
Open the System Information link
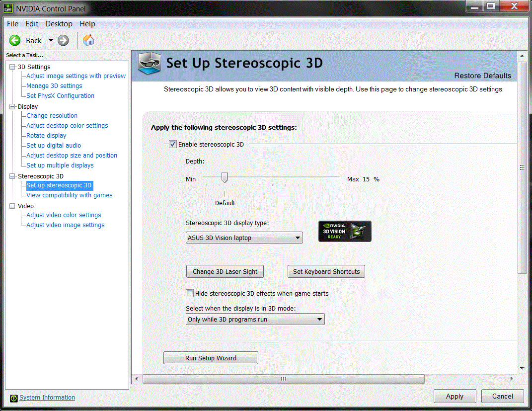point(47,398)
